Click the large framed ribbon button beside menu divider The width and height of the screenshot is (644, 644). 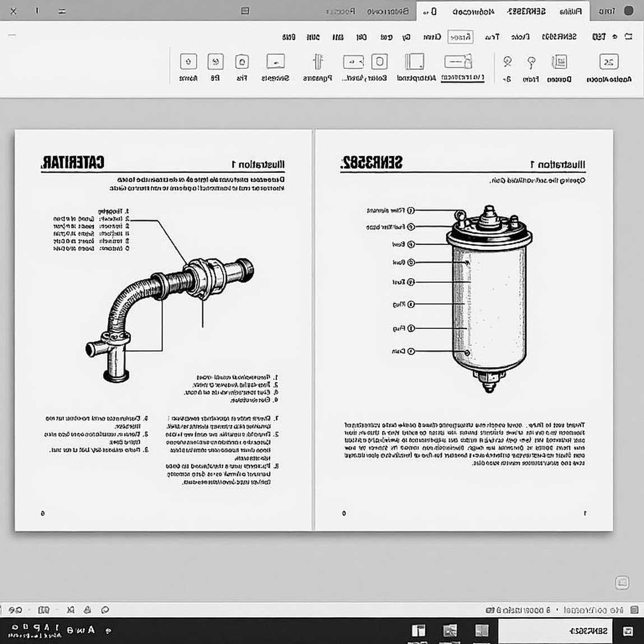click(x=609, y=62)
